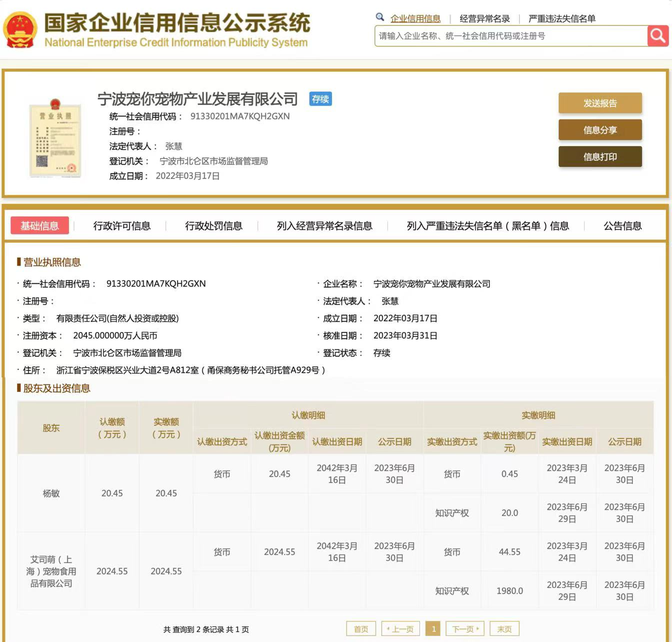
Task: Open the 行政处罚信息 tab
Action: [x=213, y=226]
